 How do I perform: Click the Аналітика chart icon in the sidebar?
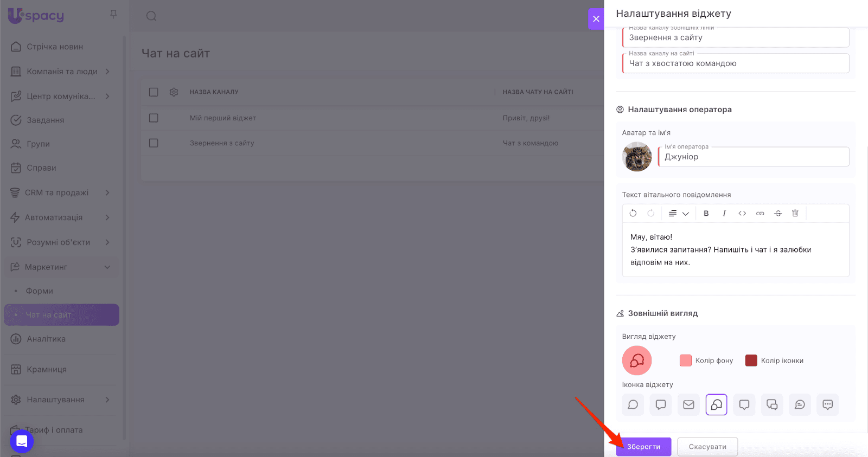[16, 339]
